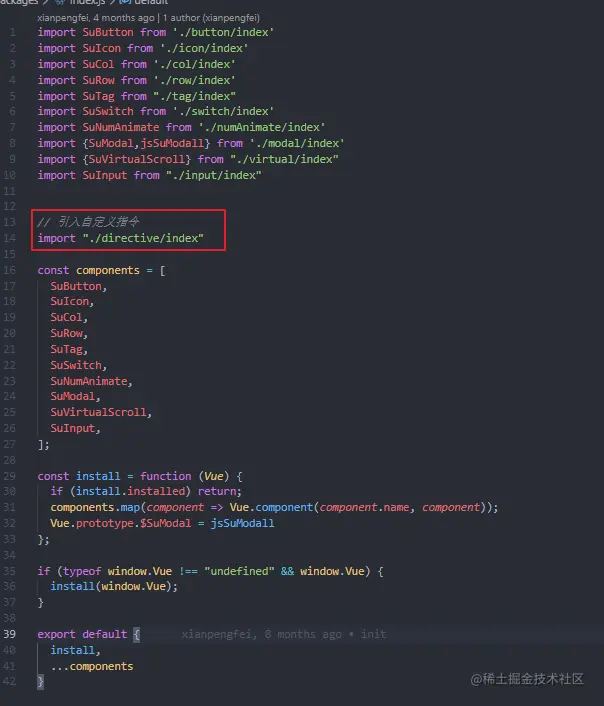Click the inline blame text '8 months ago • init'
Screen dimensions: 604x706
pos(325,634)
